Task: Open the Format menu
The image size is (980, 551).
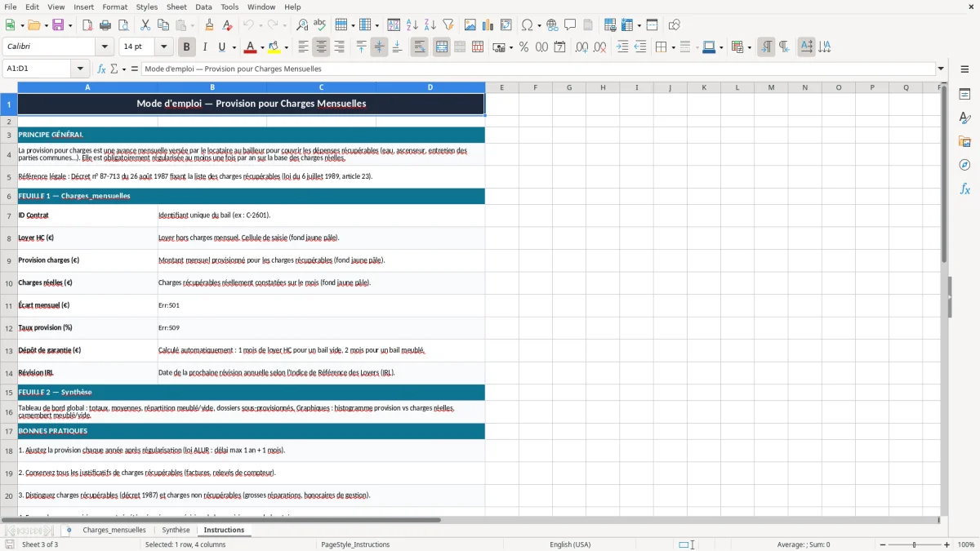Action: click(x=114, y=7)
